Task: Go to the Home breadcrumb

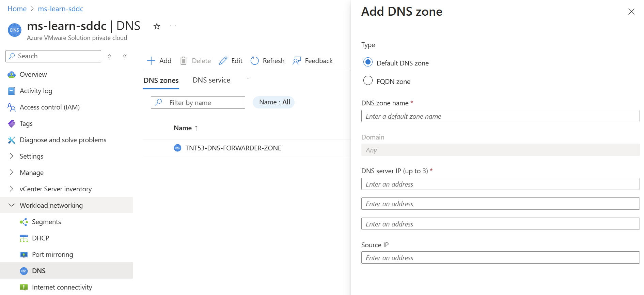Action: click(x=17, y=9)
